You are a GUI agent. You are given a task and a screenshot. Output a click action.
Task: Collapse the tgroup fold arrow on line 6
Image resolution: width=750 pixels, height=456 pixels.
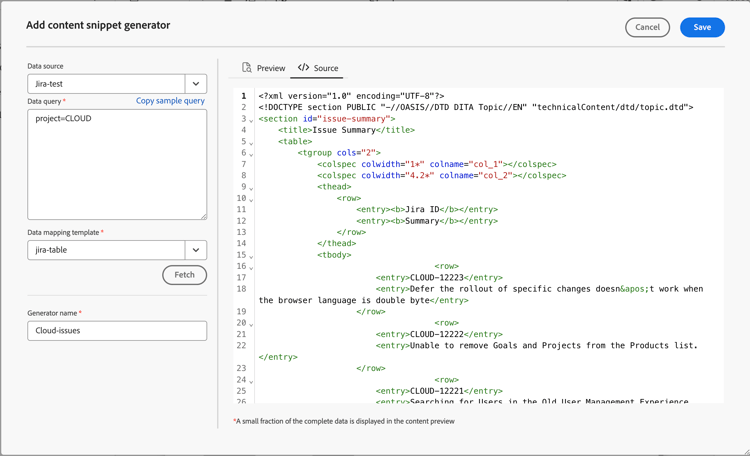tap(251, 155)
